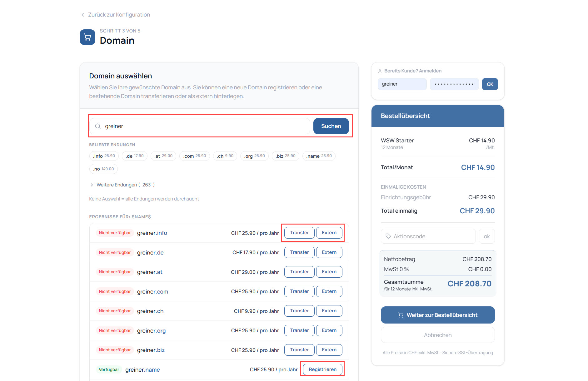Image resolution: width=588 pixels, height=381 pixels.
Task: Click Weiter zur Bestellübersicht button
Action: (x=437, y=315)
